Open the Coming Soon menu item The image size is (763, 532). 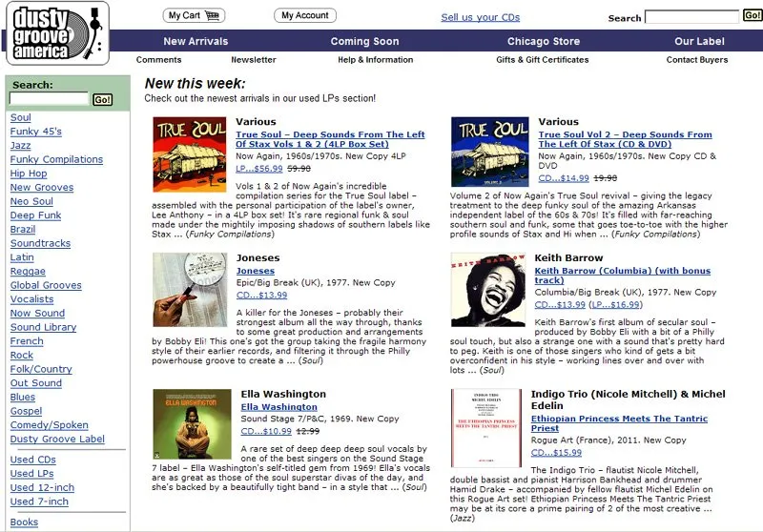364,41
